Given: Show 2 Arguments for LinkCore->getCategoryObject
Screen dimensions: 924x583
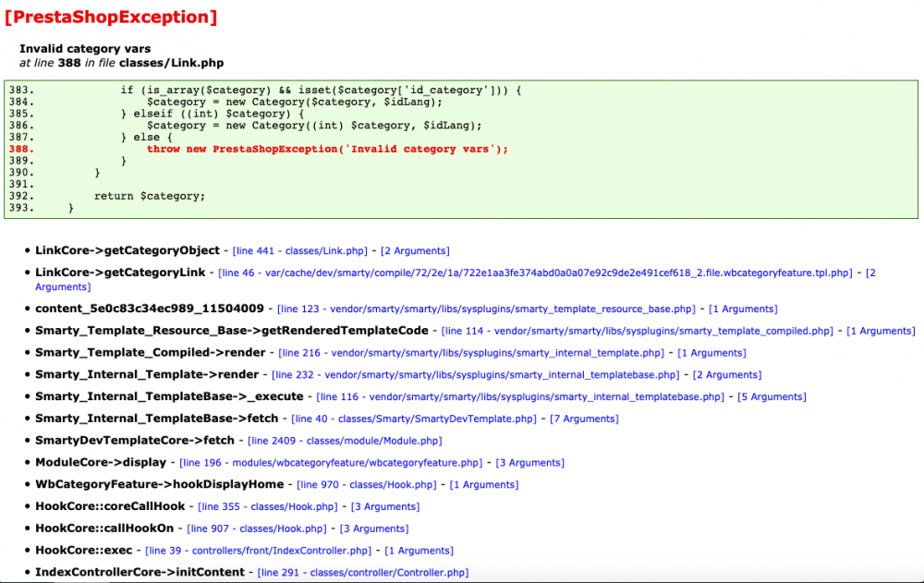Looking at the screenshot, I should 415,251.
